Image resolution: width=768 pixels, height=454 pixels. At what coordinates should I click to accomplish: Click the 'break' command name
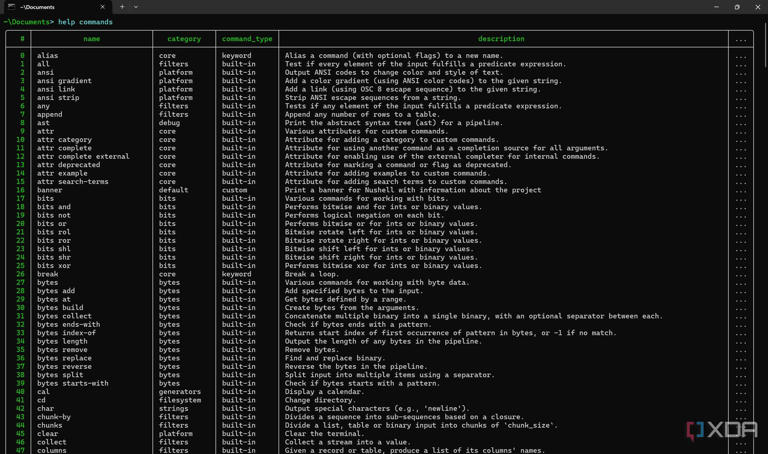click(48, 274)
